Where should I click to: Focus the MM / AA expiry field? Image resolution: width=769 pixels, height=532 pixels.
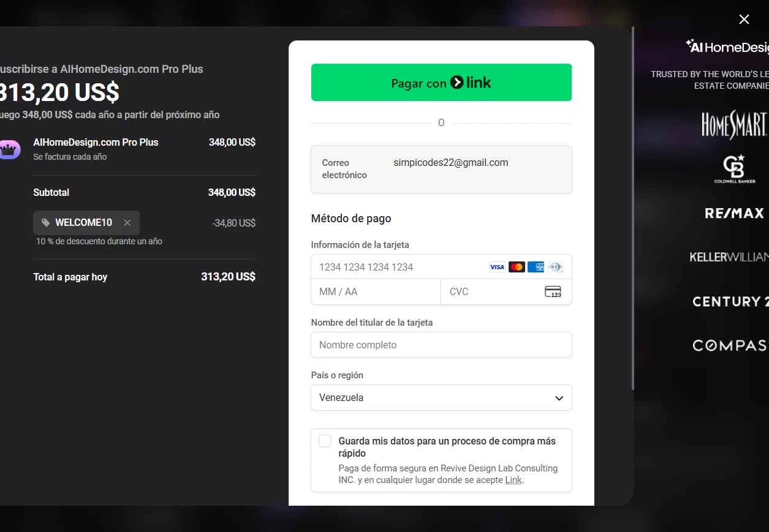376,291
